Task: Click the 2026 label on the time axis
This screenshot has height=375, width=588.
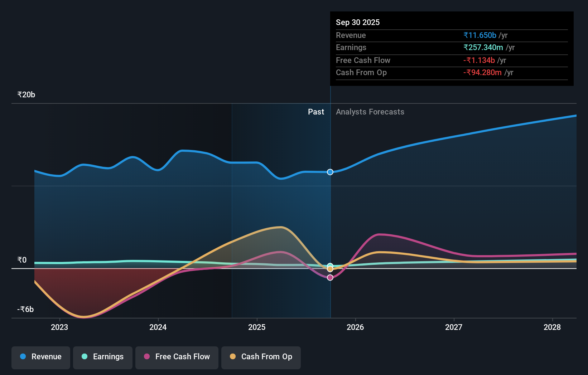Action: [x=355, y=327]
